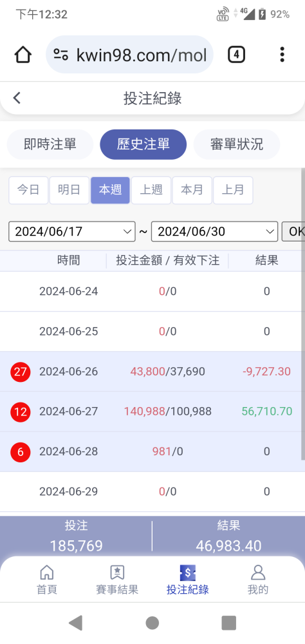Go back with the 投注紀錄 header arrow
Screen dimensions: 305x644
pos(17,98)
